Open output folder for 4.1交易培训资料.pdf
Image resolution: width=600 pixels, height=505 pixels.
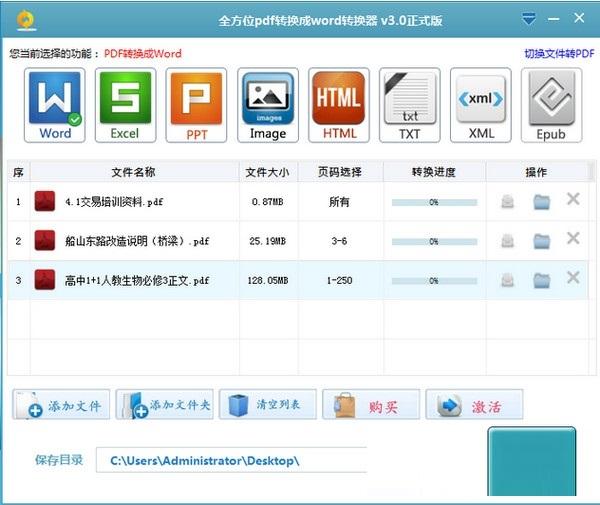tap(541, 201)
